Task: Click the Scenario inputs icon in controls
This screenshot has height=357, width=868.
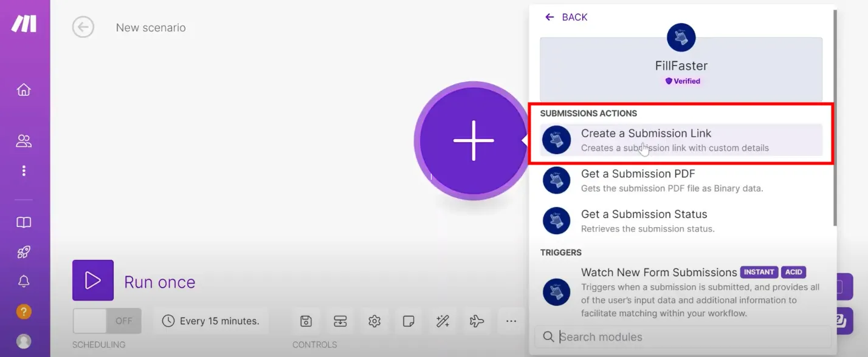Action: (x=340, y=321)
